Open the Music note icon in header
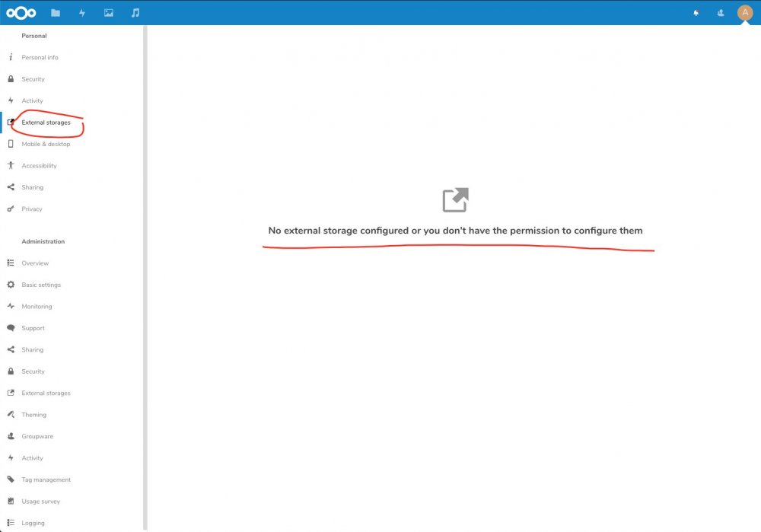The image size is (761, 532). coord(135,13)
